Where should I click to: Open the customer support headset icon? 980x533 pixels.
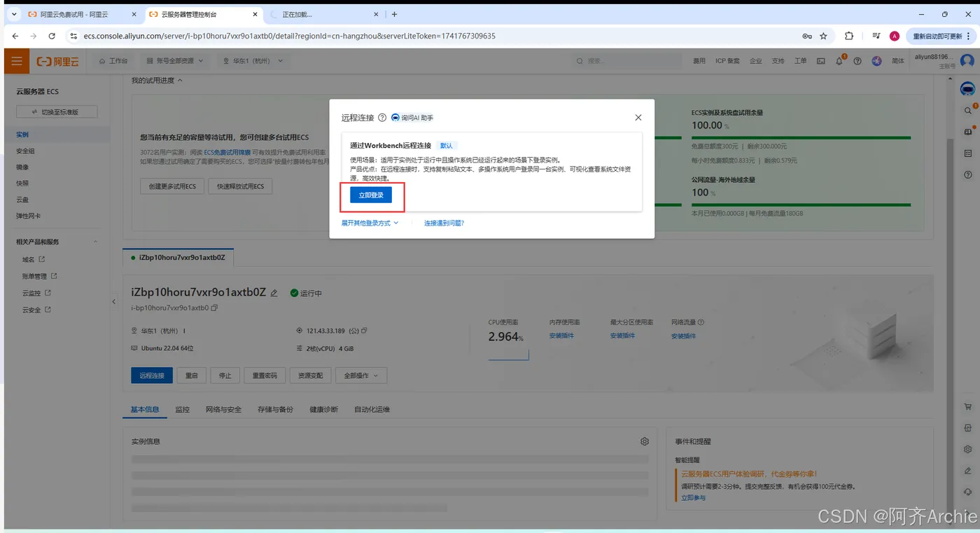968,492
